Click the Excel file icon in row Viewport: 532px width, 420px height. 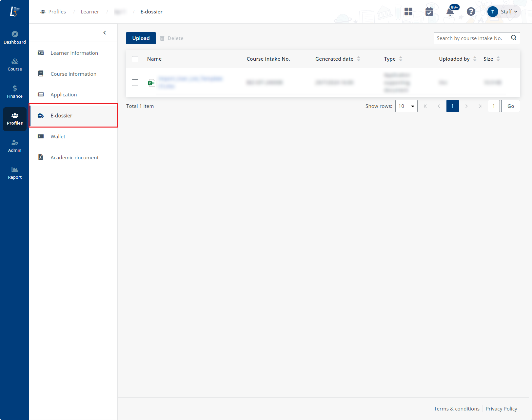pos(151,83)
